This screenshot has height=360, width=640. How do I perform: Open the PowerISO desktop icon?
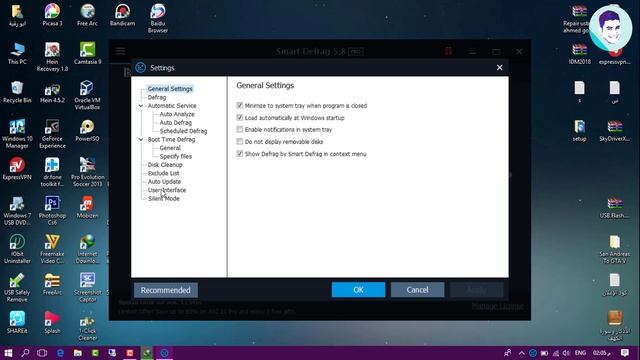[x=87, y=131]
